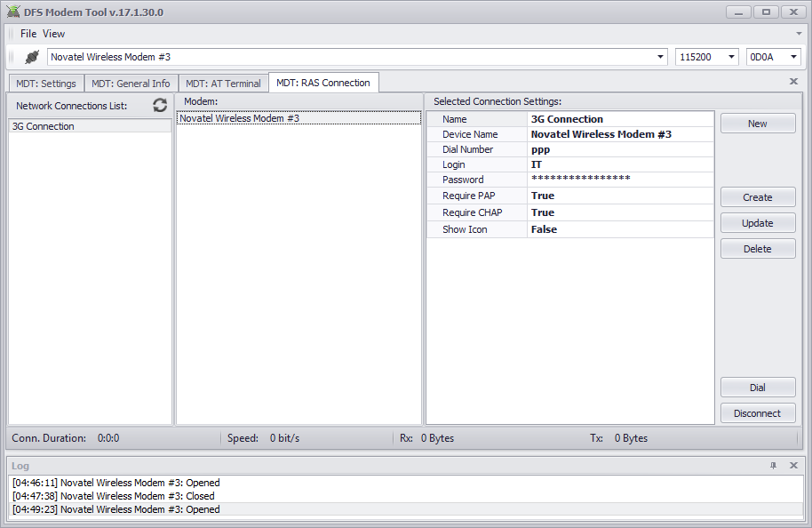Click the port selector text field
The width and height of the screenshot is (812, 528).
(351, 57)
